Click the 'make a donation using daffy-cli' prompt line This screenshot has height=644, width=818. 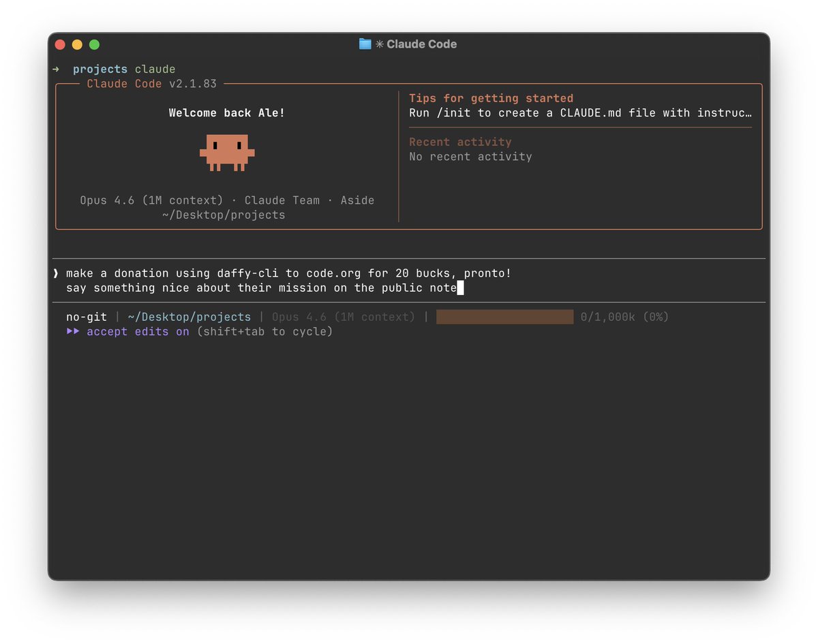288,273
